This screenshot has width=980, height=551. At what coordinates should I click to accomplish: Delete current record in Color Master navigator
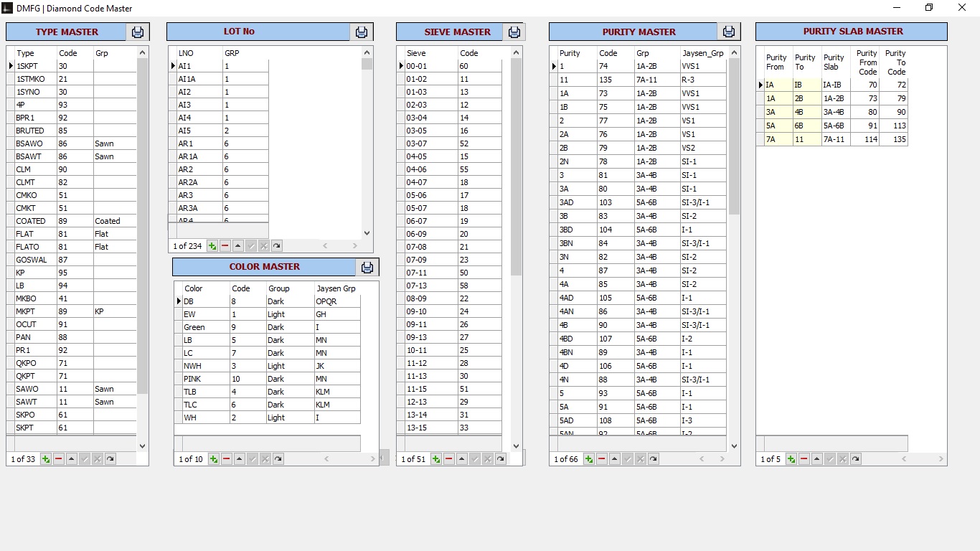click(x=227, y=459)
